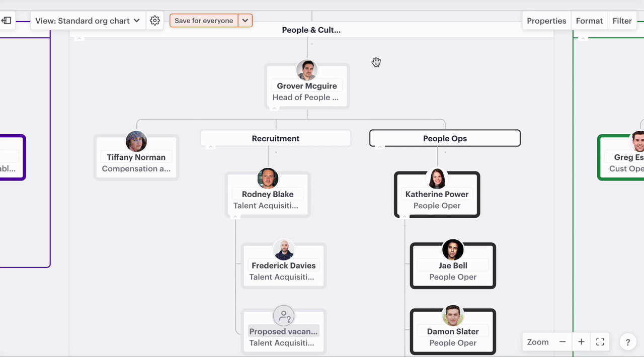Open the view settings gear

155,21
